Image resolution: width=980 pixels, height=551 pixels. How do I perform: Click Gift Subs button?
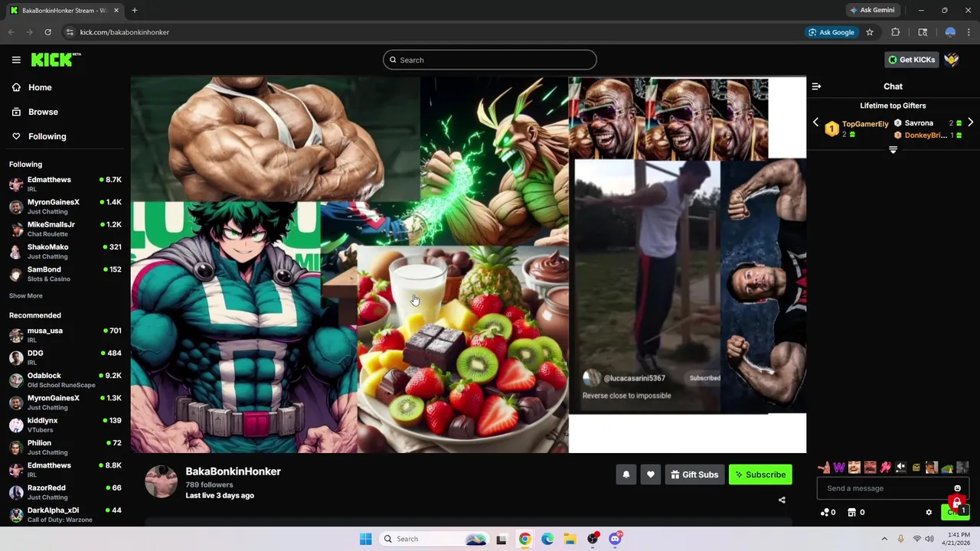[694, 474]
